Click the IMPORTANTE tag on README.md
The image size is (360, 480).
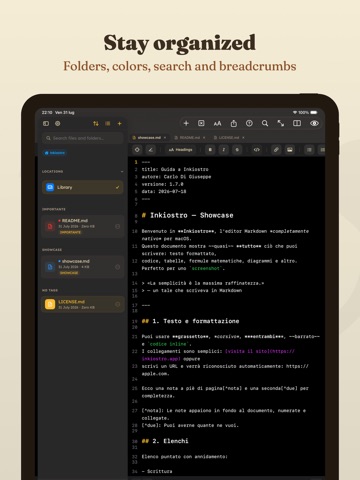pos(70,232)
